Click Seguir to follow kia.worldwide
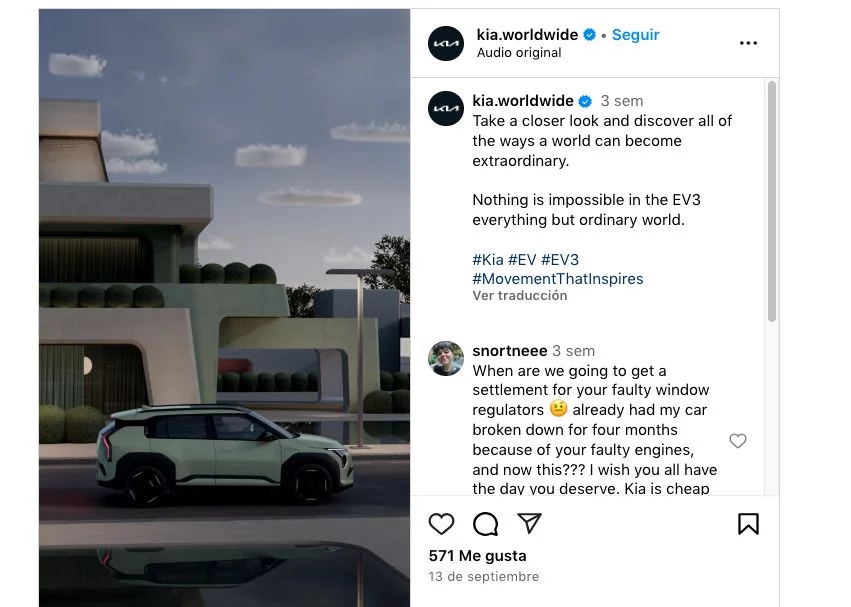The height and width of the screenshot is (607, 851). pos(636,35)
